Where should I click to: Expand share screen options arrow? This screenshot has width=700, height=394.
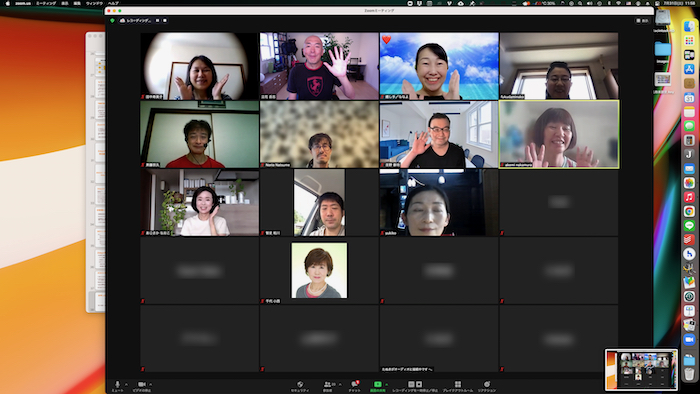click(x=387, y=384)
